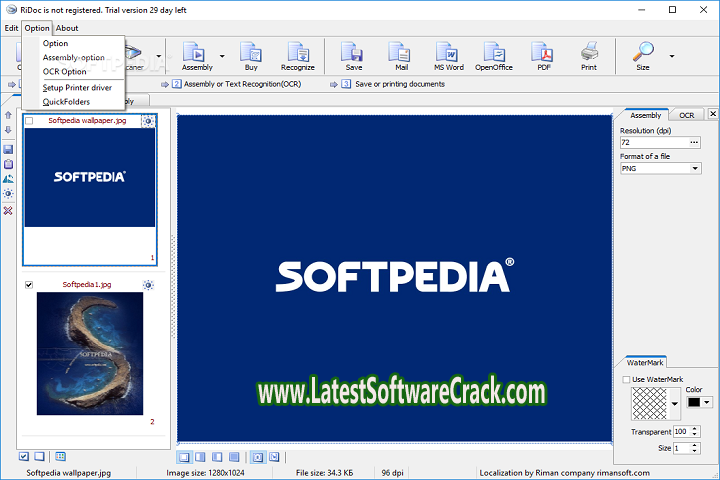The image size is (720, 480).
Task: Uncheck the Softpedia1.jpg checkbox
Action: click(x=29, y=285)
